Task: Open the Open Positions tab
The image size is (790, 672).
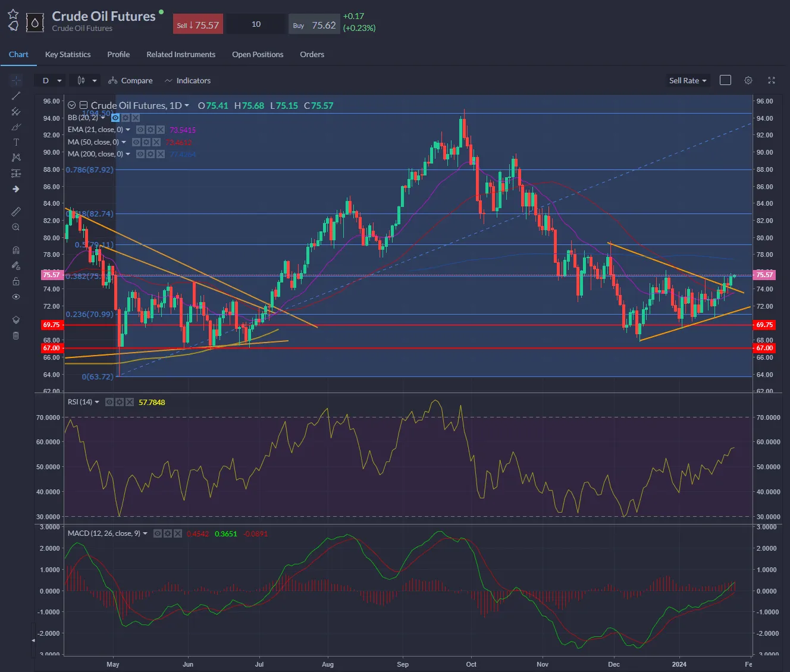Action: tap(258, 54)
